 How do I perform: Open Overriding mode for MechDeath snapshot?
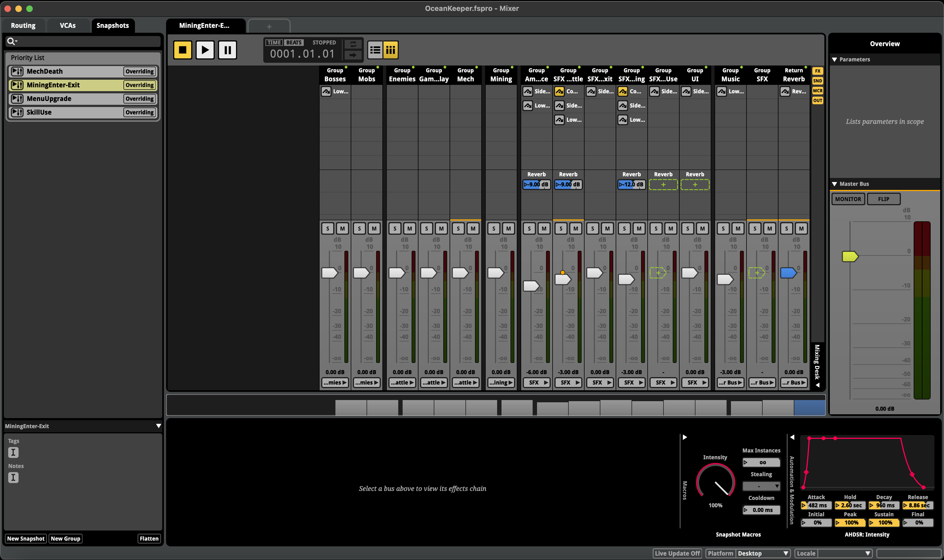pyautogui.click(x=139, y=71)
